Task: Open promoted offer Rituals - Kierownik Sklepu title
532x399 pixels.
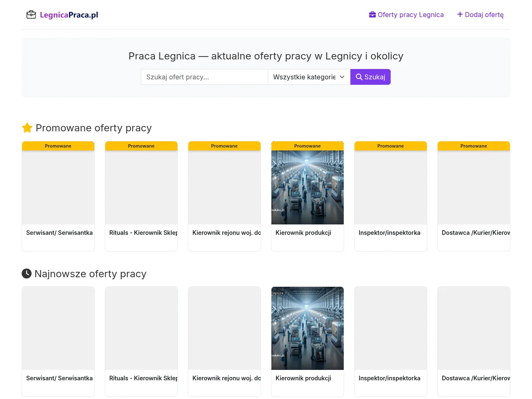Action: coord(143,233)
